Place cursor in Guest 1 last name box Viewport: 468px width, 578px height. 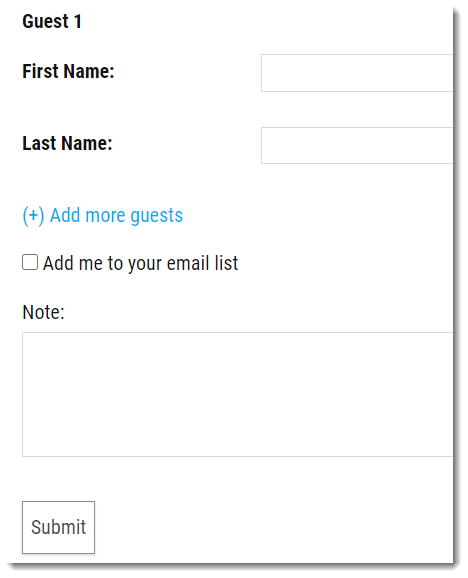[357, 145]
